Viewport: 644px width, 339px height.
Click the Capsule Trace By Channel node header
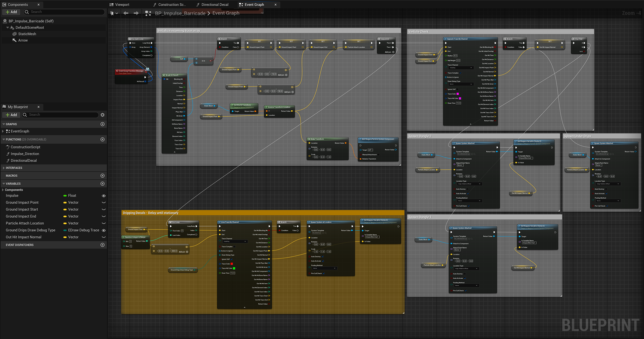pos(470,39)
